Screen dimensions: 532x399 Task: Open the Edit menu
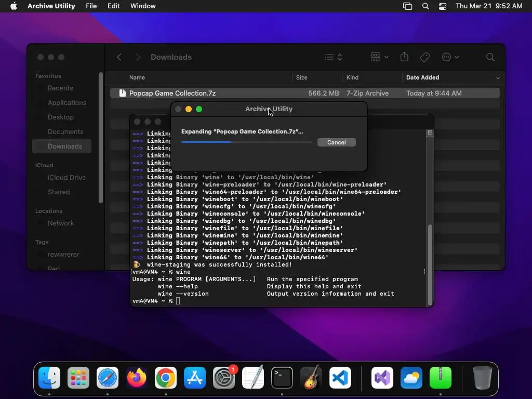(113, 6)
